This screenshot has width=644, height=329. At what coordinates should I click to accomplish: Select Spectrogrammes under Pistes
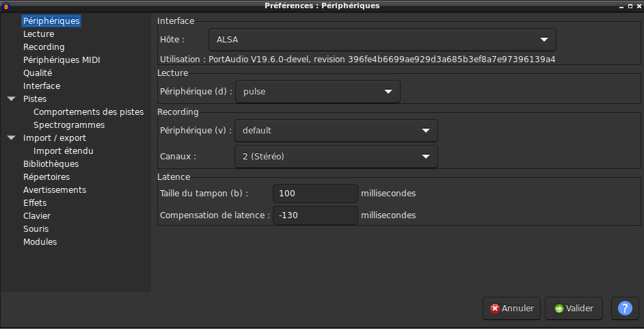click(x=69, y=125)
